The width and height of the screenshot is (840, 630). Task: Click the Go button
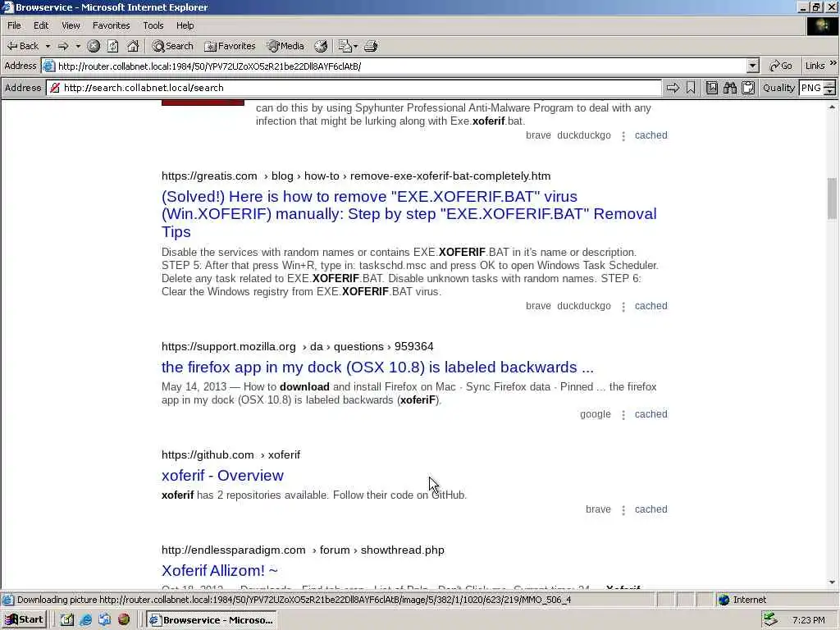[x=781, y=66]
